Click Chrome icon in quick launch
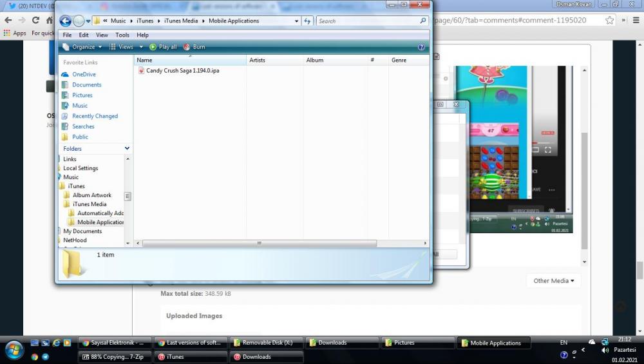The image size is (644, 364). coord(35,357)
